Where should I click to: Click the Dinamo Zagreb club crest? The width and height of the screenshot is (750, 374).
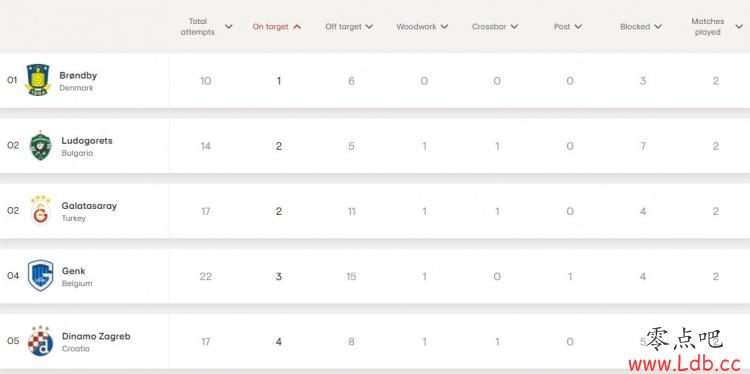point(40,341)
